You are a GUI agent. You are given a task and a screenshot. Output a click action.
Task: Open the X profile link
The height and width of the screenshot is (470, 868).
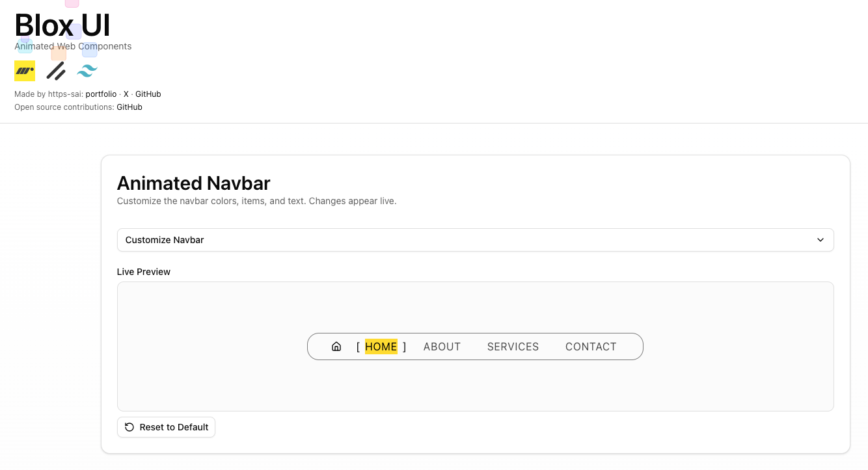(126, 94)
